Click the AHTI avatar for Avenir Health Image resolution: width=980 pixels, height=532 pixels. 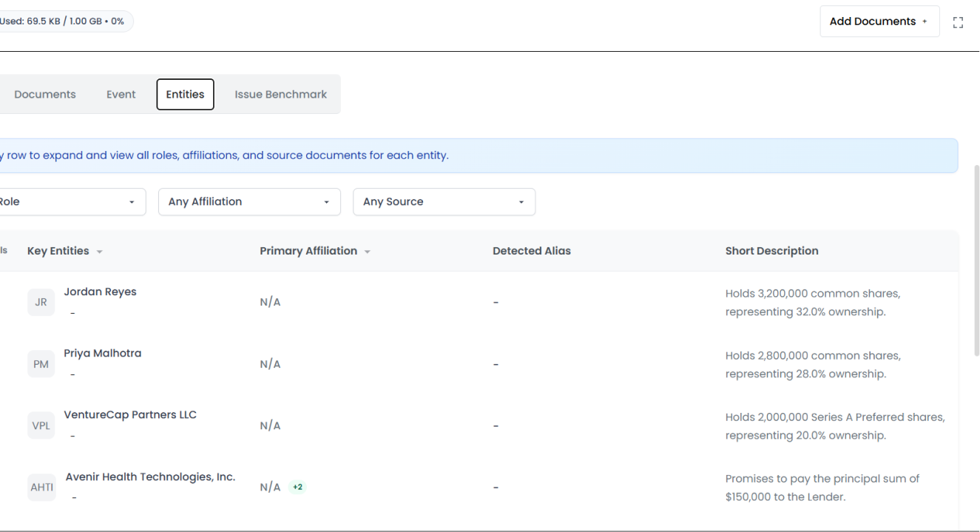click(x=41, y=487)
